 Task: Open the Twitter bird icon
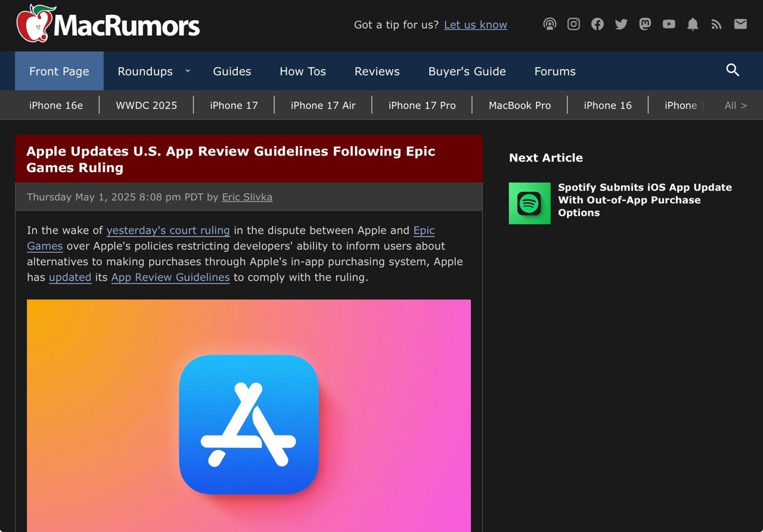point(621,24)
